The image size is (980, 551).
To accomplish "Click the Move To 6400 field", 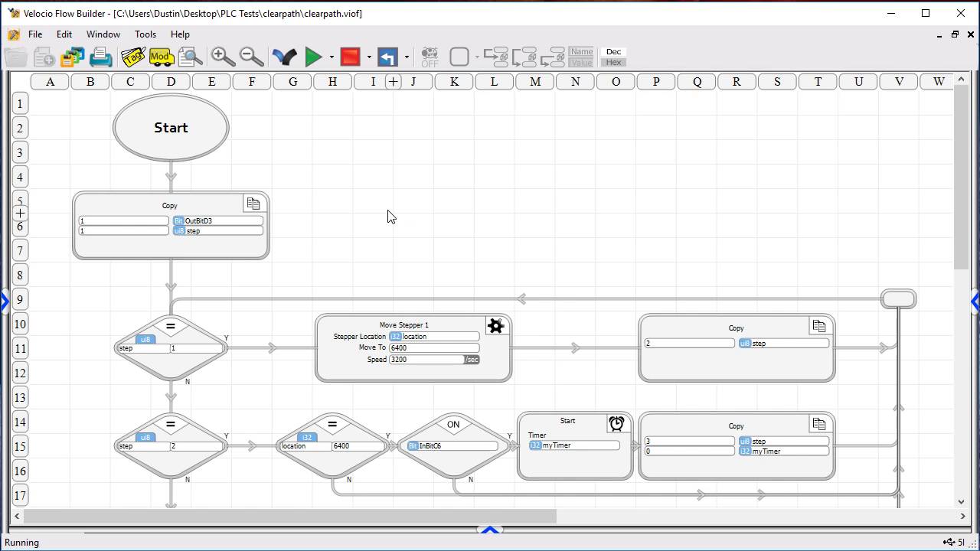I will [434, 347].
